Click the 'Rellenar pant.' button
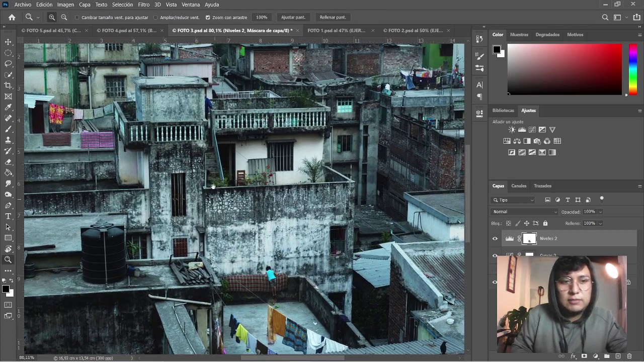This screenshot has height=362, width=644. click(x=332, y=17)
